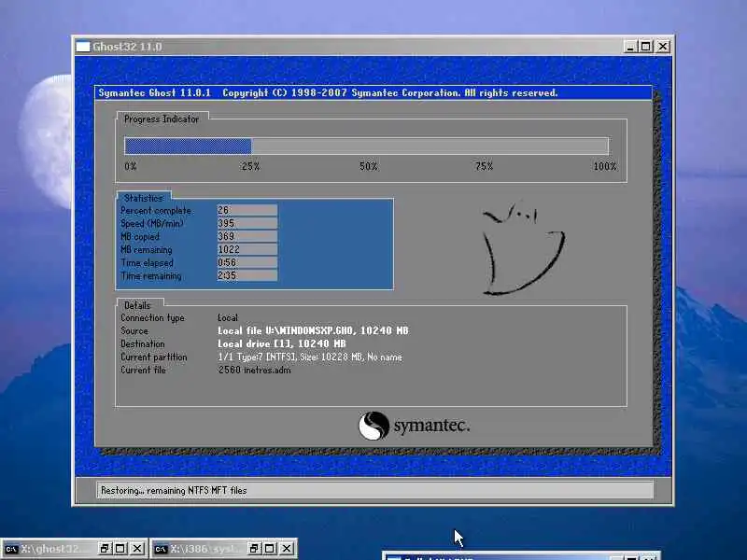Click the Speed (MB/min) value 395

pyautogui.click(x=247, y=223)
